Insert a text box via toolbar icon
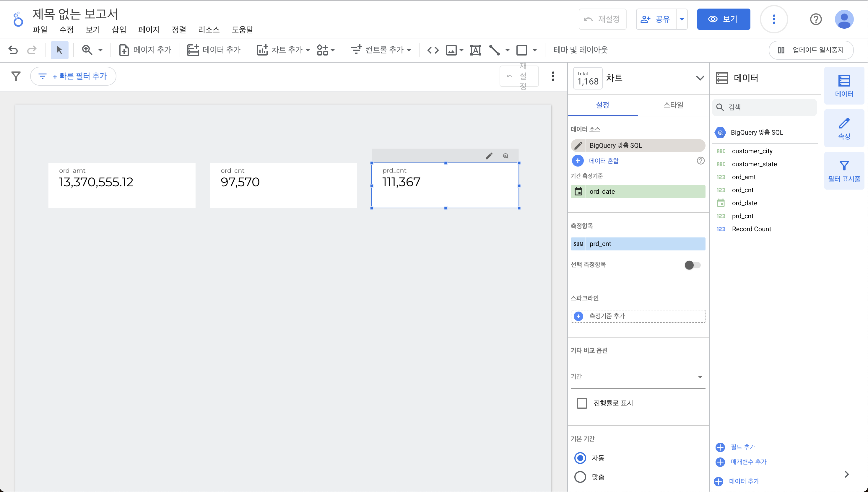Screen dimensions: 868x492 (x=475, y=50)
